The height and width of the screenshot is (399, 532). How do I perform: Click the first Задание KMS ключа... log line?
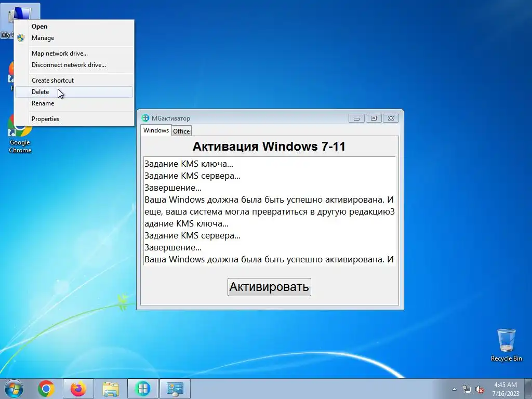189,164
